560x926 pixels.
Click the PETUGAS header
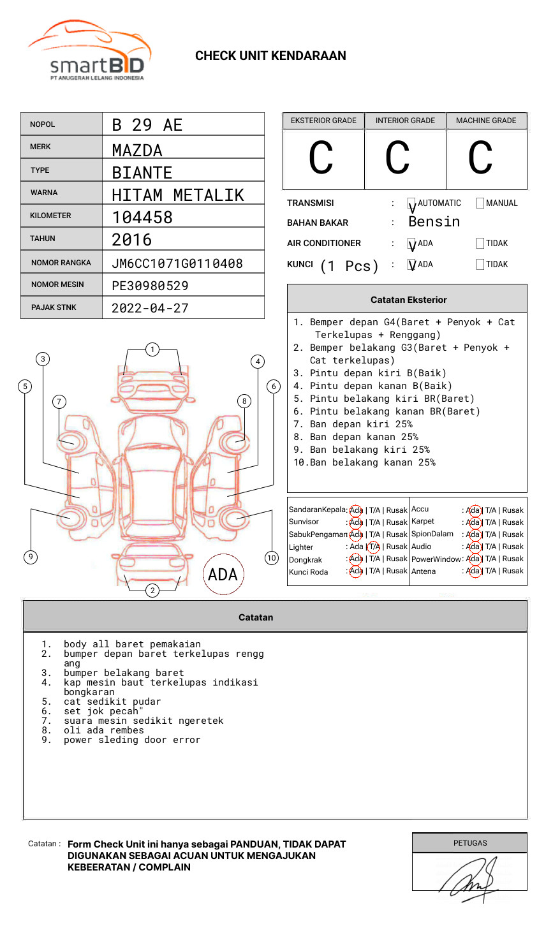pyautogui.click(x=470, y=843)
